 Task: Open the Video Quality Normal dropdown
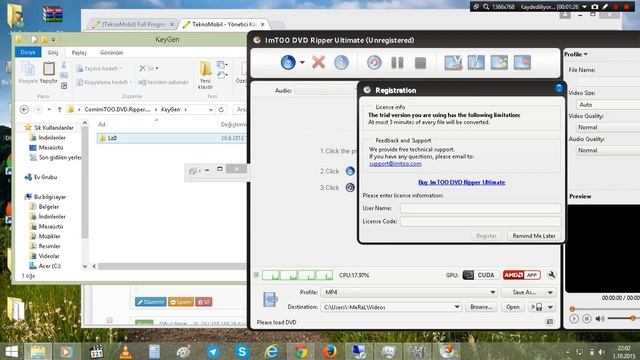pyautogui.click(x=608, y=127)
